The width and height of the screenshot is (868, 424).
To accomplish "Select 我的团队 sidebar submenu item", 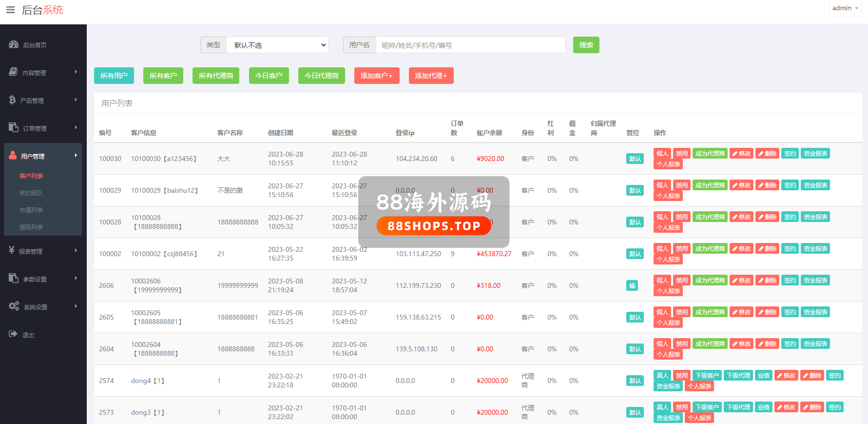I will click(x=31, y=193).
